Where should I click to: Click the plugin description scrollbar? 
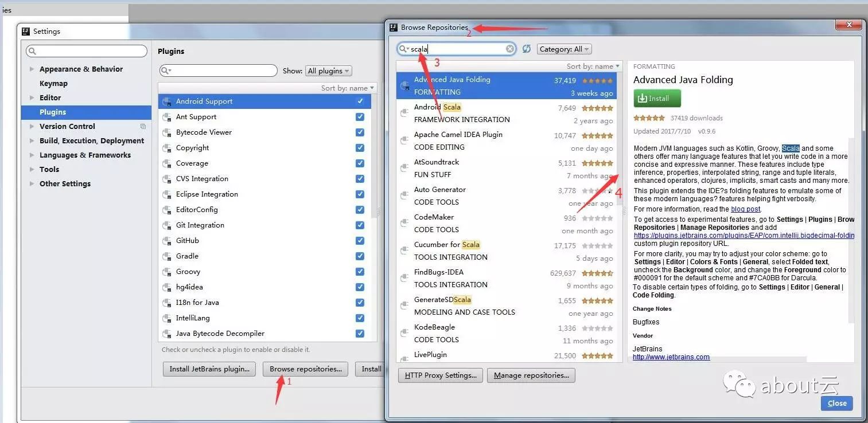click(x=851, y=229)
